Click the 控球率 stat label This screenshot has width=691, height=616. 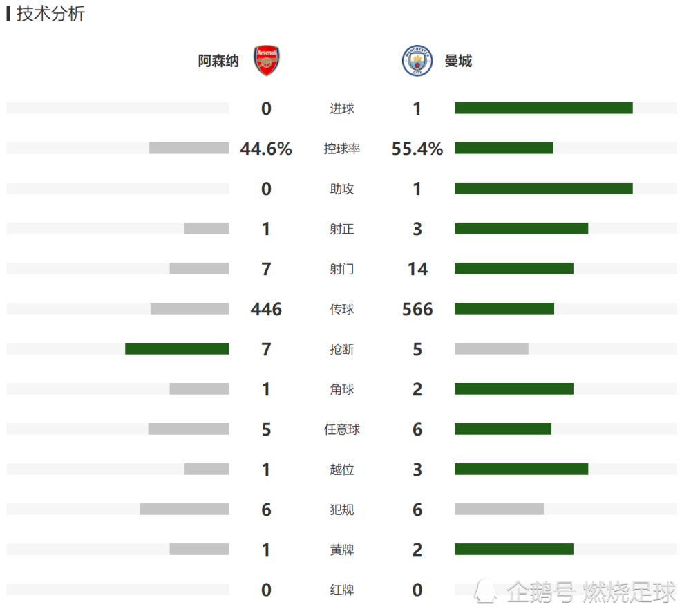341,149
